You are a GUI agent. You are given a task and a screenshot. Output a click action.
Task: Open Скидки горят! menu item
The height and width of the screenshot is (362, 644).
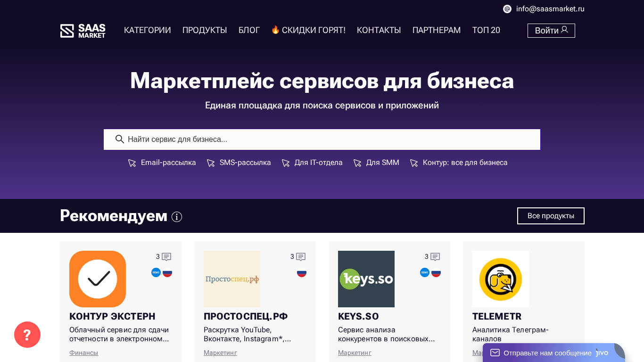(308, 30)
